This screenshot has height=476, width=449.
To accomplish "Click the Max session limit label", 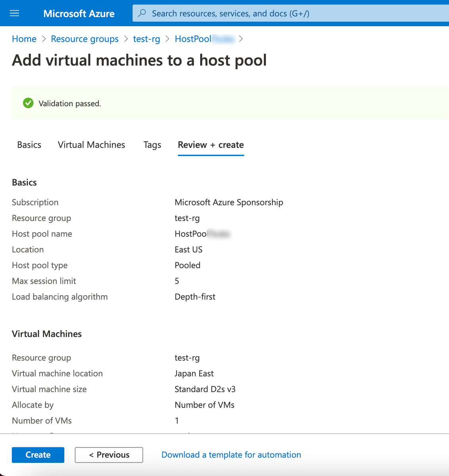I will [x=44, y=281].
